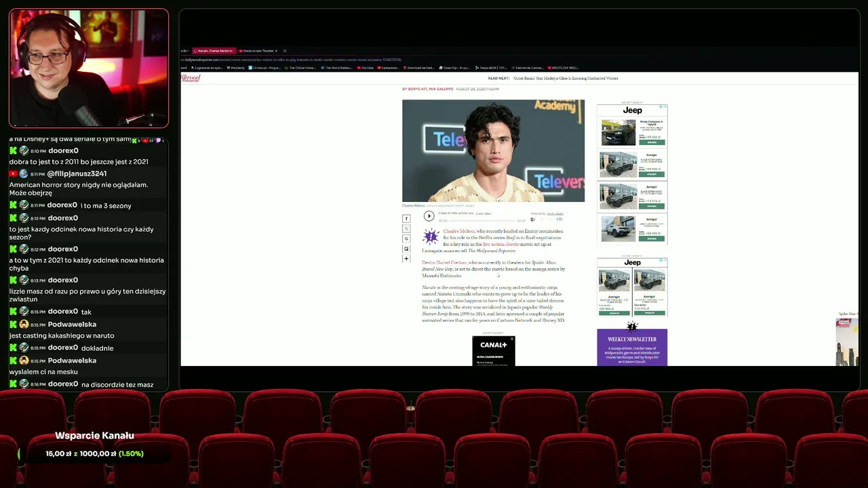The width and height of the screenshot is (868, 488).
Task: Click the Jeep logo in lower ad
Action: (633, 262)
